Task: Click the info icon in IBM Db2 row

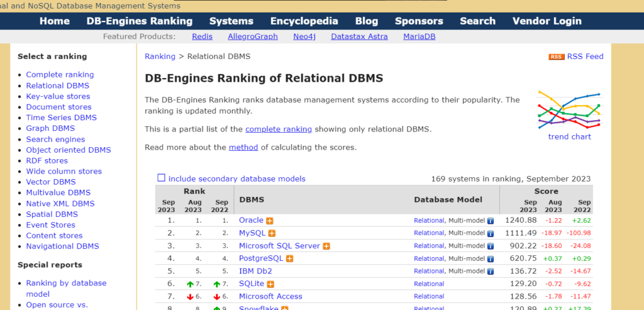Action: [491, 272]
